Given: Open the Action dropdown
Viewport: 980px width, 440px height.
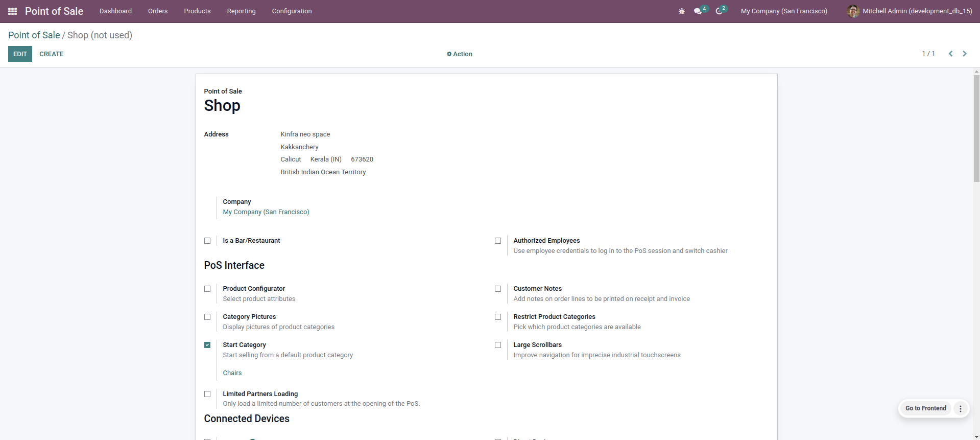Looking at the screenshot, I should tap(460, 54).
